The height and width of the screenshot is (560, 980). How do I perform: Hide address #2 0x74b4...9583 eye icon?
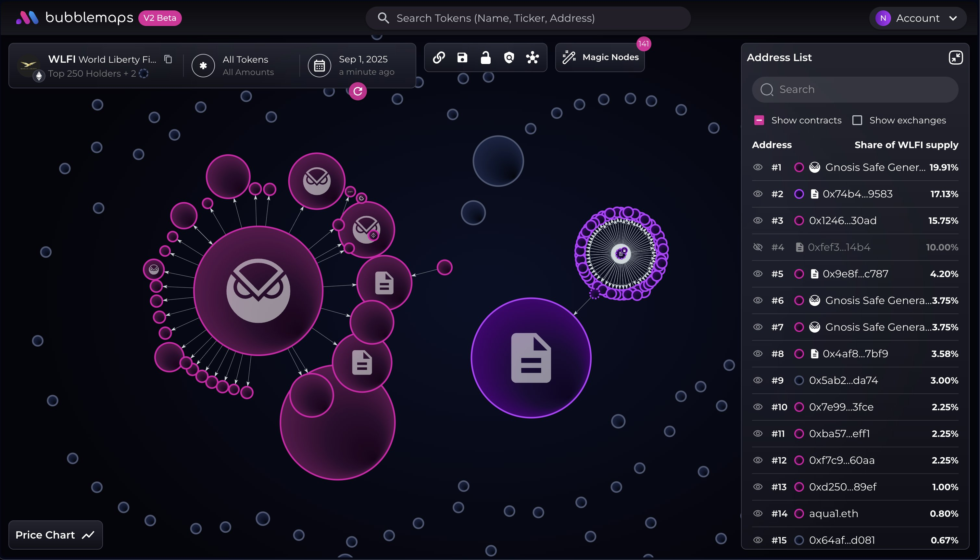(757, 194)
